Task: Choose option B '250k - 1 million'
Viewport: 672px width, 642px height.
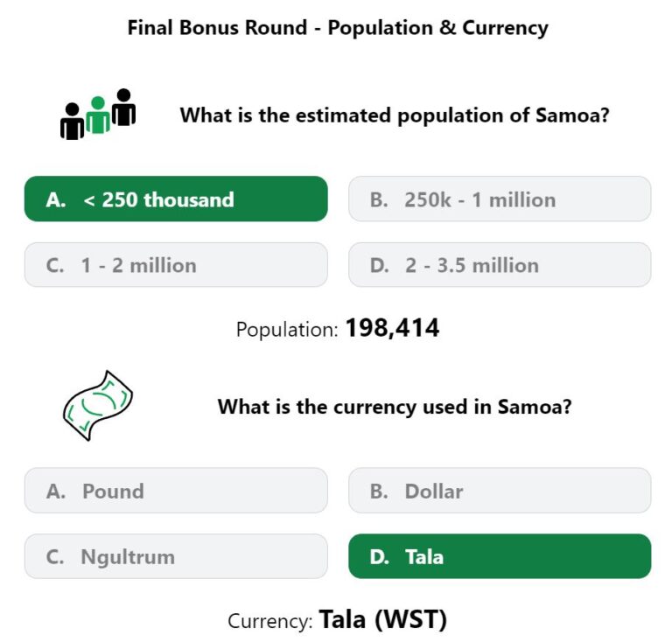Action: [x=500, y=199]
